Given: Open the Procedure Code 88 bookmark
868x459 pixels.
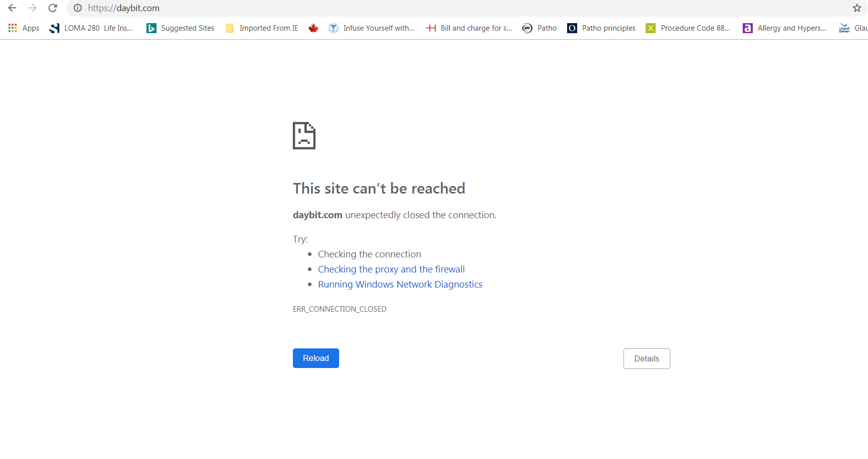Looking at the screenshot, I should coord(688,28).
